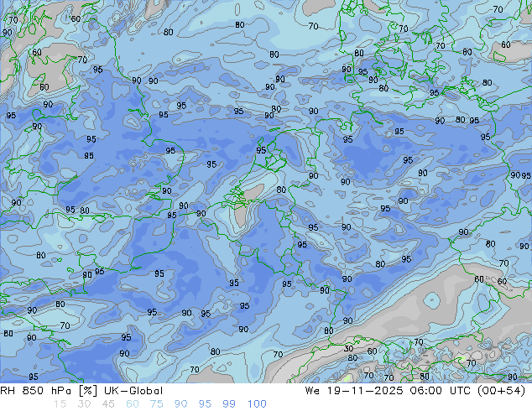
Task: Click the "06:00 UTC" time text
Action: coord(440,391)
